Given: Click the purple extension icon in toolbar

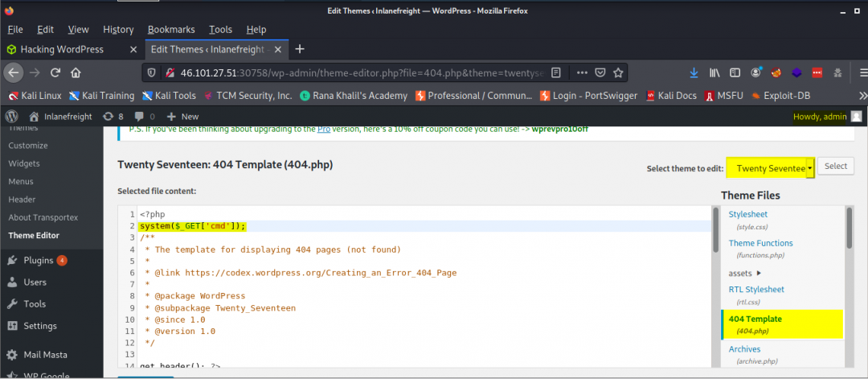Looking at the screenshot, I should pyautogui.click(x=796, y=72).
